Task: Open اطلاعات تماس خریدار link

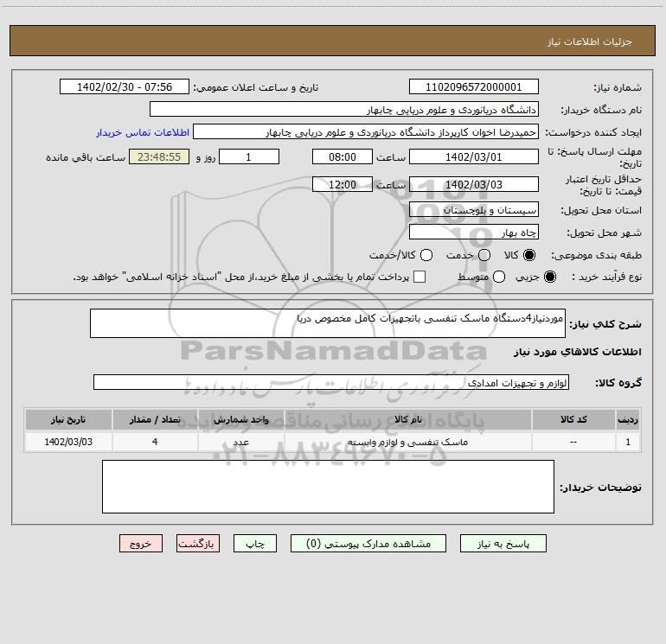Action: [x=143, y=132]
